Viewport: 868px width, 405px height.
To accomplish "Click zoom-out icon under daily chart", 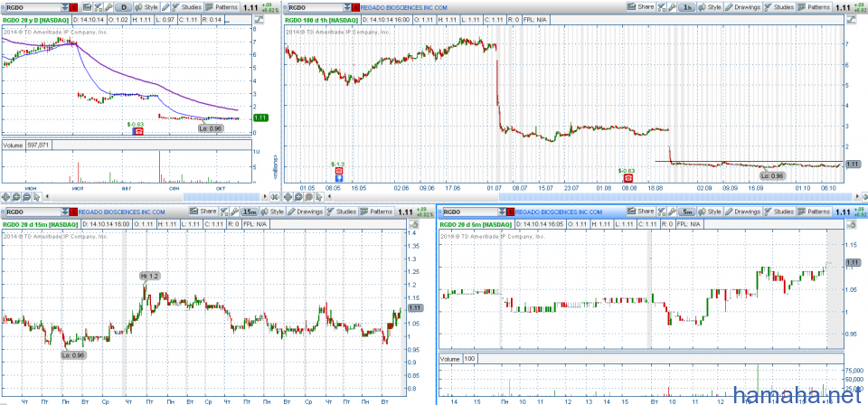I will 26,197.
